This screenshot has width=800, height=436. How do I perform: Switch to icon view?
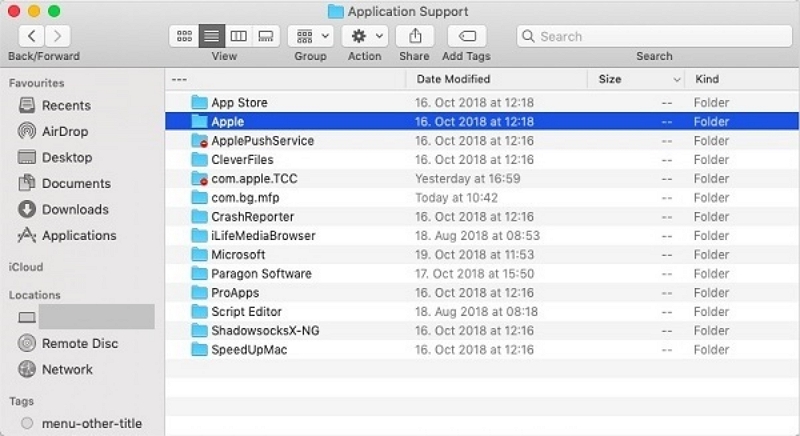point(184,36)
